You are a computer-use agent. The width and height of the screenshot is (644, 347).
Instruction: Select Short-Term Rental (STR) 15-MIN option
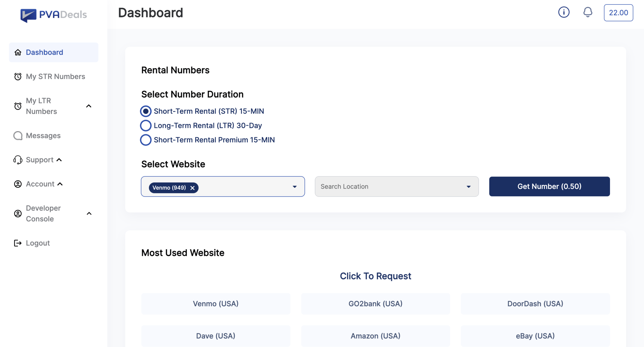click(x=146, y=111)
